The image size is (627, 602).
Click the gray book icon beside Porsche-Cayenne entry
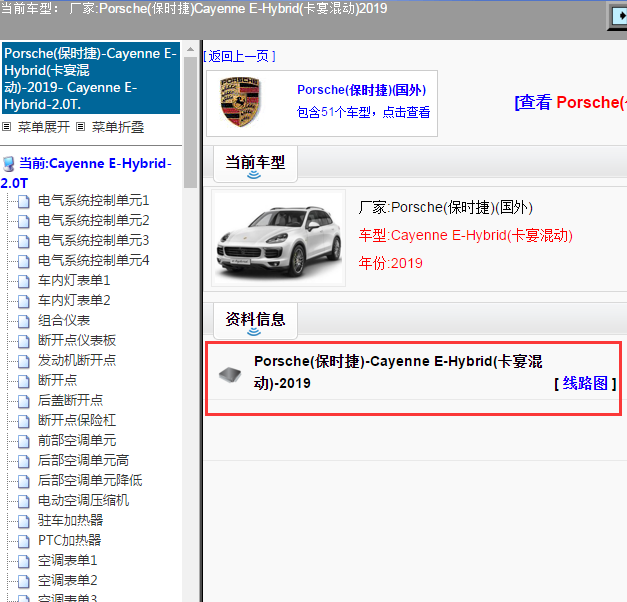click(230, 374)
